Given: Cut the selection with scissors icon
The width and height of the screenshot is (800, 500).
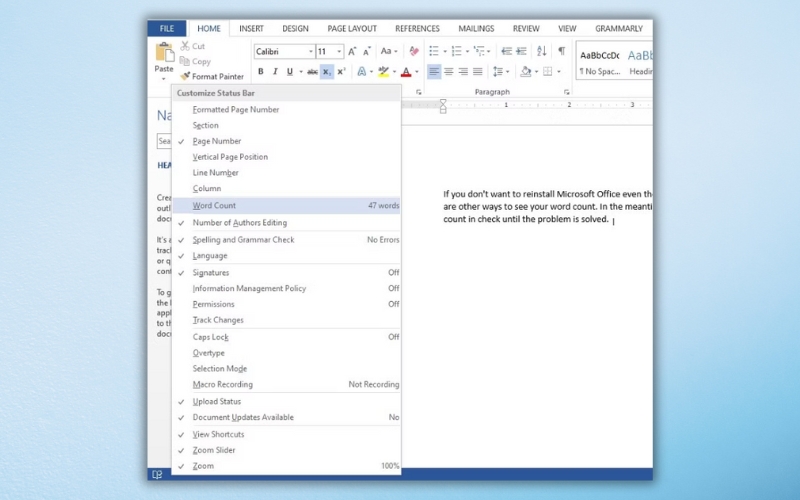Looking at the screenshot, I should [192, 46].
